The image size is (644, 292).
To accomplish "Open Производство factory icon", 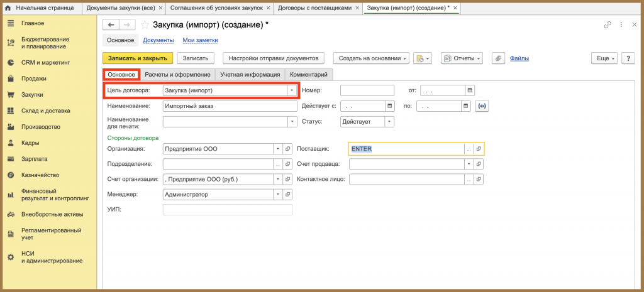I will pyautogui.click(x=11, y=127).
